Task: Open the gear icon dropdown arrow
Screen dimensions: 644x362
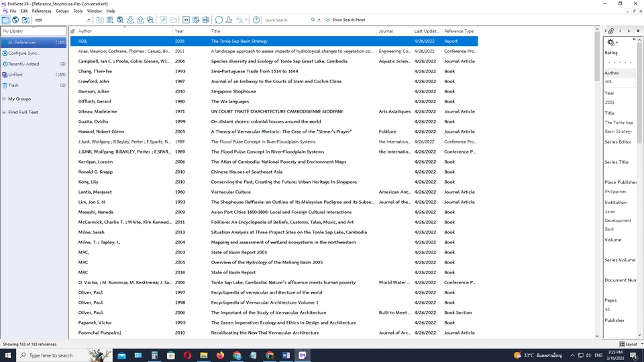Action: pos(617,43)
